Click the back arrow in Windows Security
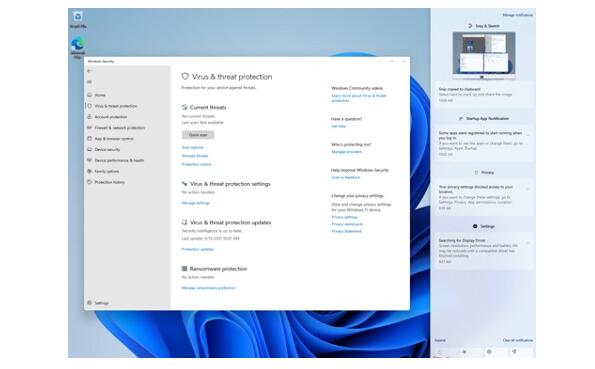 pyautogui.click(x=90, y=71)
